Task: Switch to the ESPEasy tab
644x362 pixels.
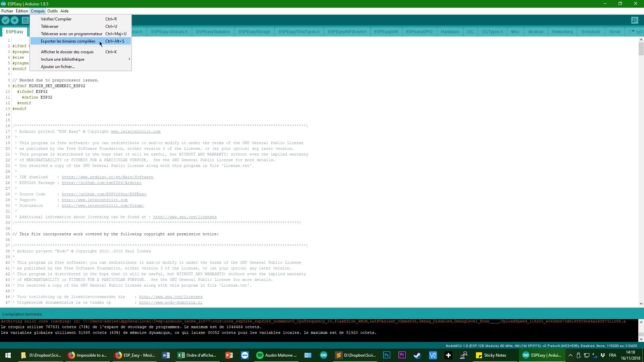Action: tap(14, 32)
